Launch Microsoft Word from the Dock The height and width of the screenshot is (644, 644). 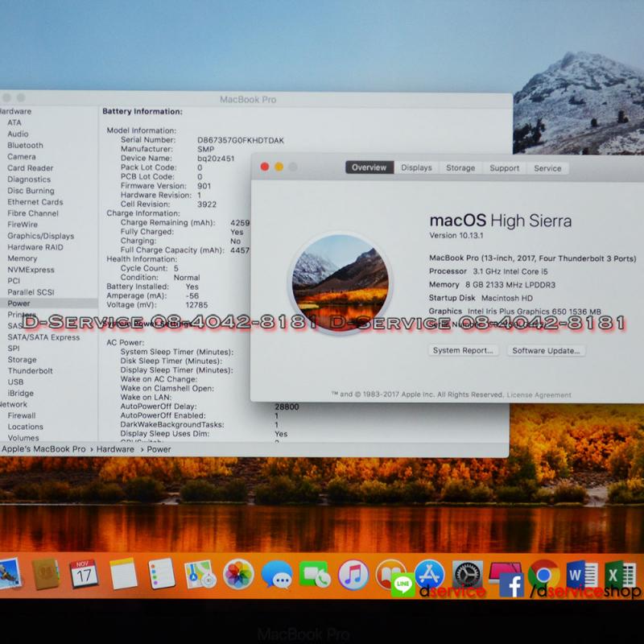pyautogui.click(x=582, y=575)
